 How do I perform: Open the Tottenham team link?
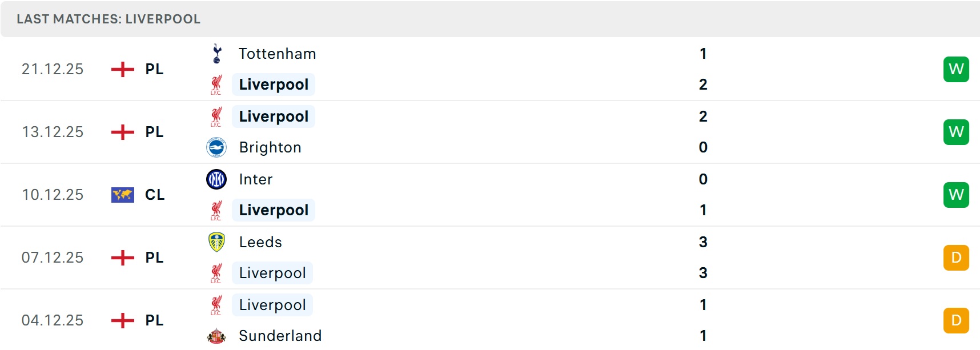(277, 54)
